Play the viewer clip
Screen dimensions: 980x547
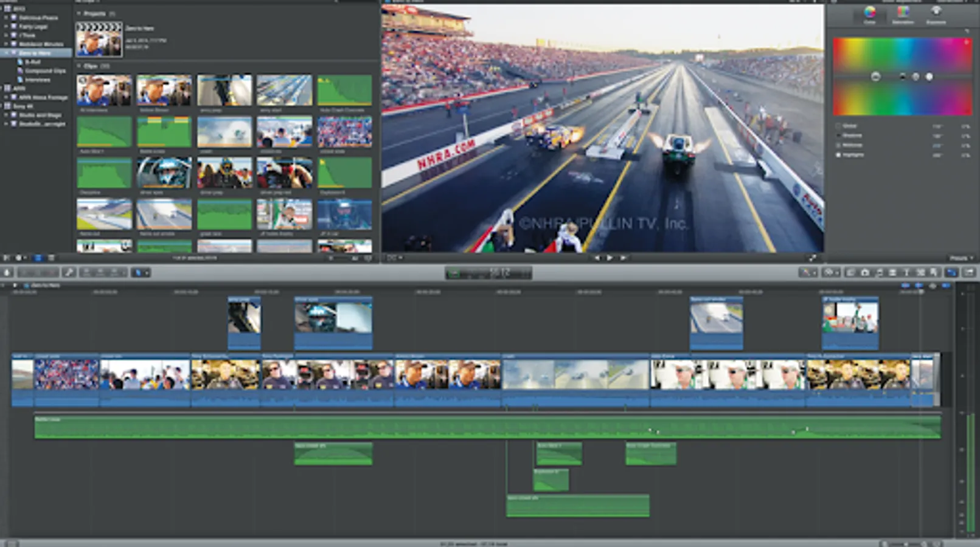pyautogui.click(x=610, y=258)
